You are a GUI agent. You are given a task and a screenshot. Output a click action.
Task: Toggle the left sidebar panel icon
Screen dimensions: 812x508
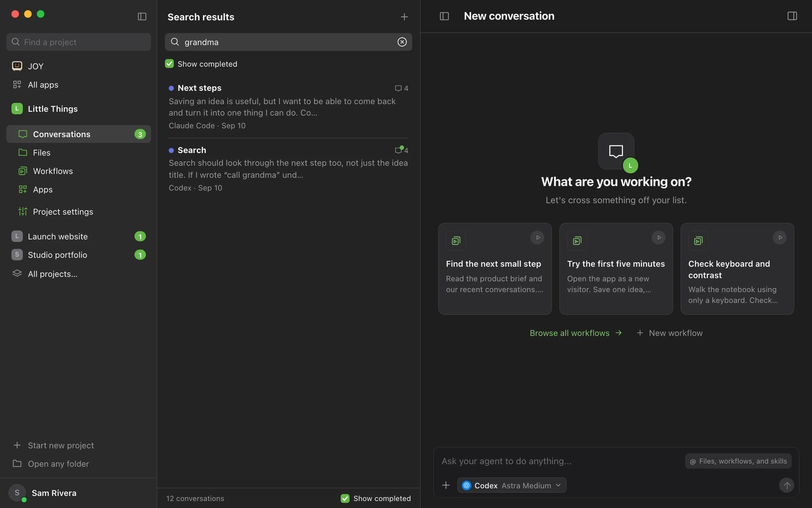point(142,17)
